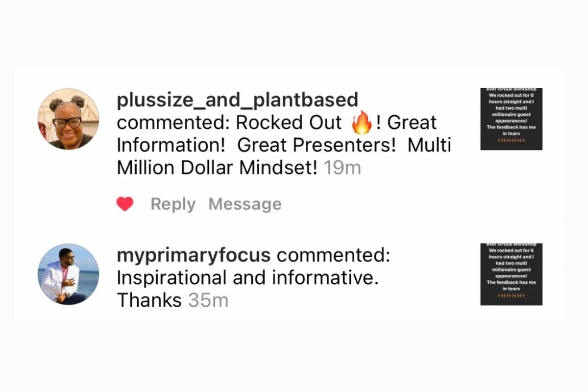Click the word "Thanks" in second comment
This screenshot has width=588, height=392.
pyautogui.click(x=149, y=300)
